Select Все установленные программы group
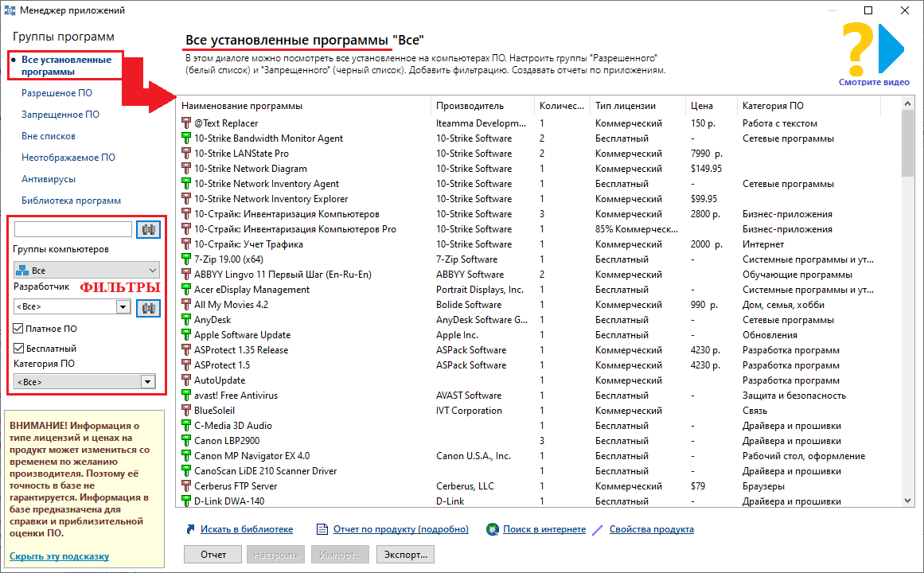 coord(66,65)
